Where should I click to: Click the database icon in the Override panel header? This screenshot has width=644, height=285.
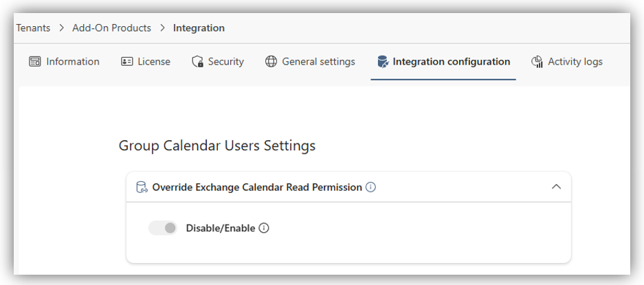coord(142,187)
